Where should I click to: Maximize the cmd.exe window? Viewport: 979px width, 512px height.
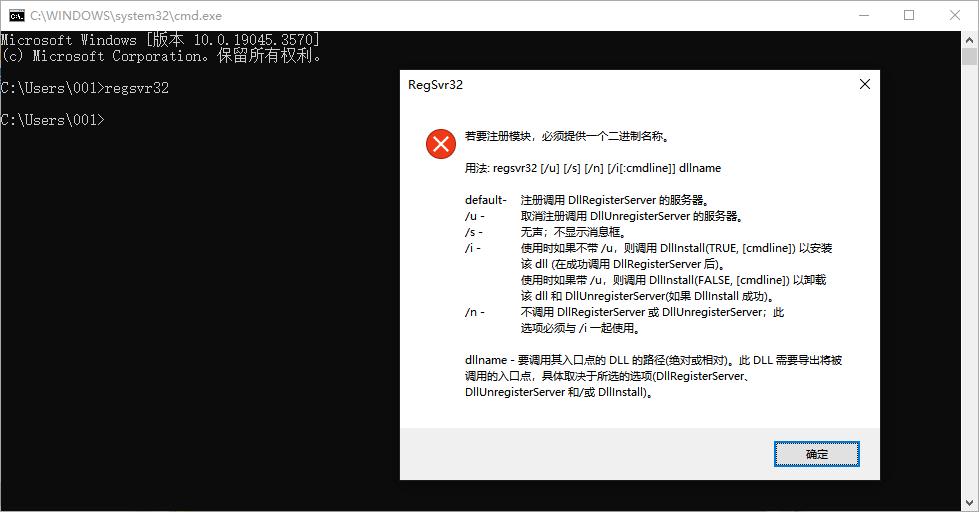(x=908, y=15)
